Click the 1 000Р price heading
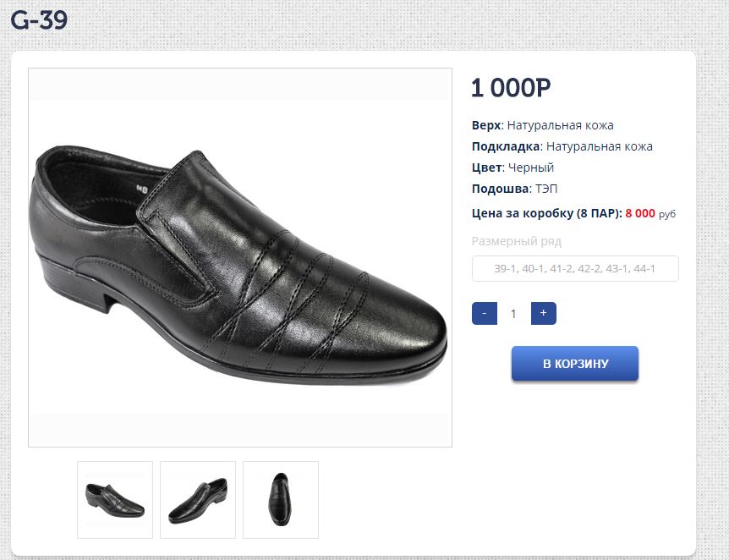Viewport: 729px width, 560px height. pyautogui.click(x=511, y=87)
